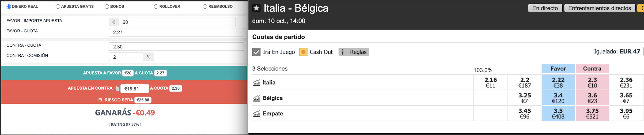The image size is (644, 135).
Task: Click Italia back odds 2.22 cell
Action: [x=558, y=82]
